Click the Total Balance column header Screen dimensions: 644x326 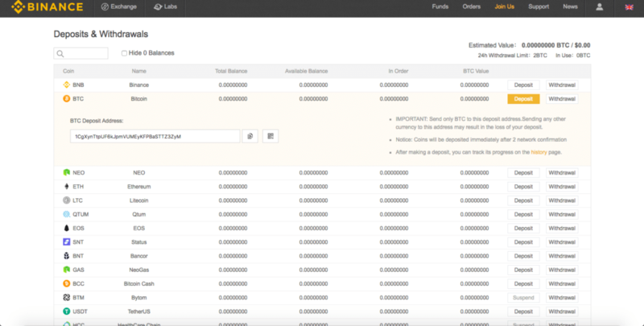coord(231,71)
